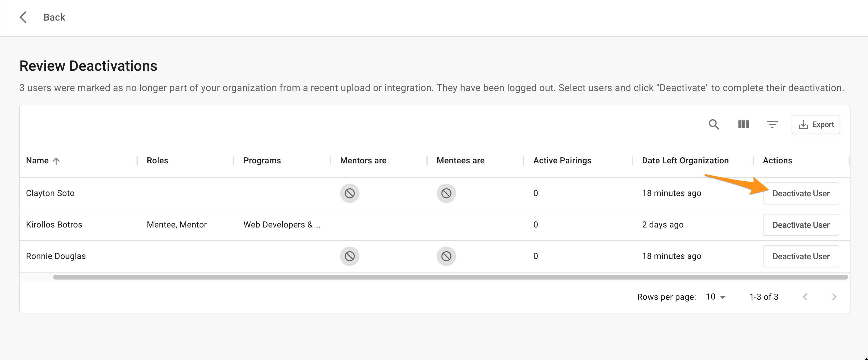Sort by Active Pairings column header

(562, 161)
